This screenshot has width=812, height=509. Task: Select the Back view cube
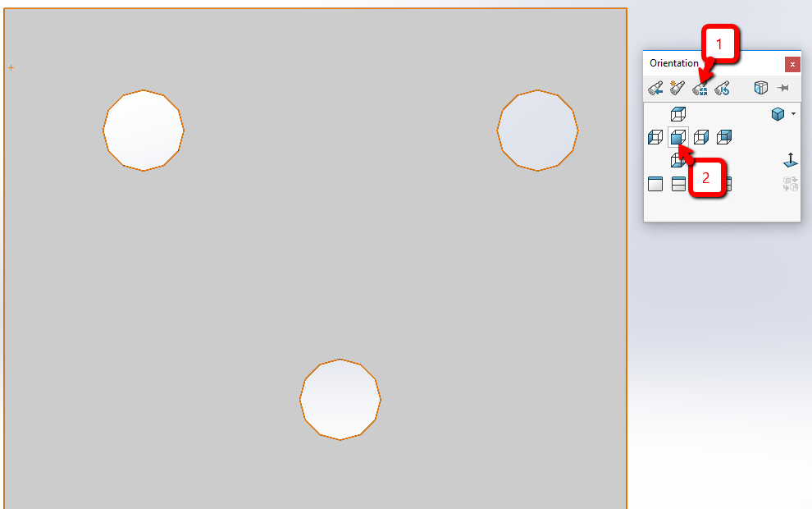point(724,137)
